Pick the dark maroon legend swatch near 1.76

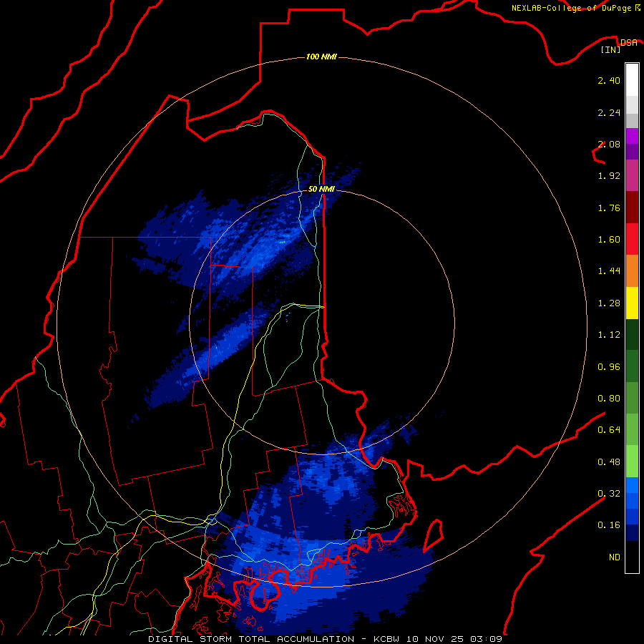(x=632, y=208)
